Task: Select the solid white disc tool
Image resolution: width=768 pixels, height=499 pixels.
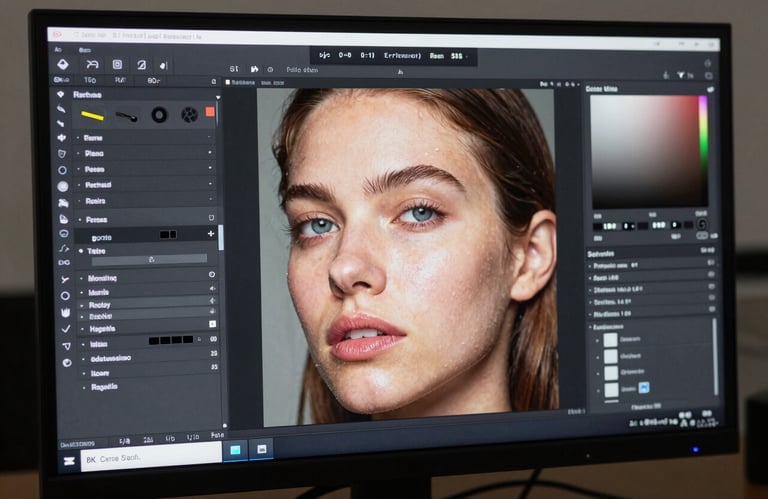Action: point(63,186)
